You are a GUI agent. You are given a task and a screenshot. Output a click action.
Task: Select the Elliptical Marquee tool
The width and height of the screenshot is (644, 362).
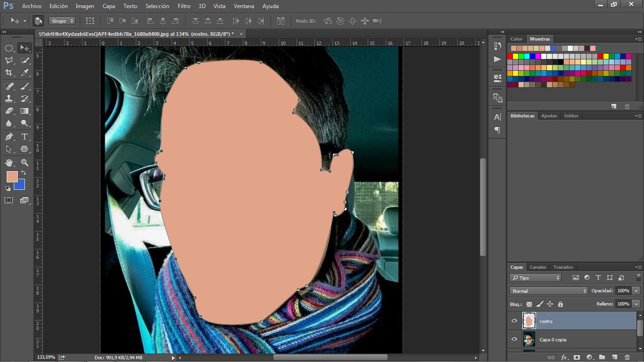pyautogui.click(x=9, y=48)
